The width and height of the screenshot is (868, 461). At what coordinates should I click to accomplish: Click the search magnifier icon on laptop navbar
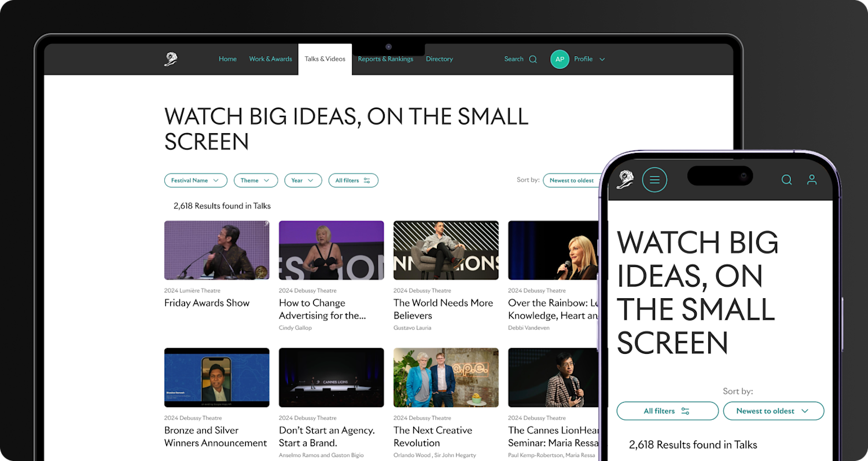click(x=533, y=59)
